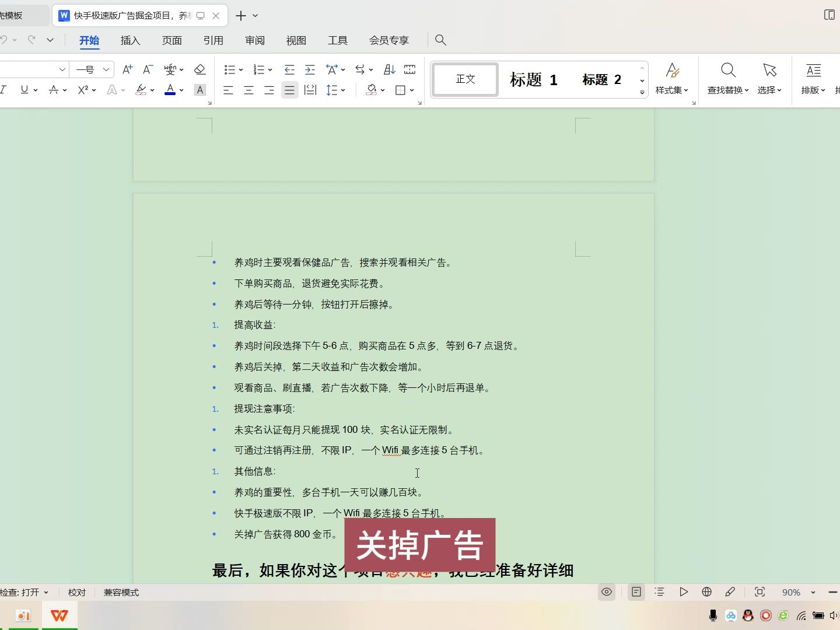The height and width of the screenshot is (630, 840).
Task: Apply the strikethrough format icon
Action: (x=54, y=90)
